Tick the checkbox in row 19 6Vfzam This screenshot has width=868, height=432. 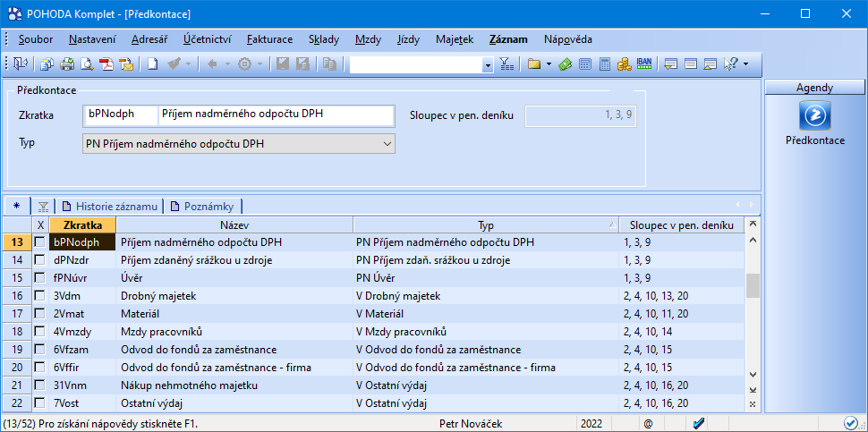[x=40, y=350]
